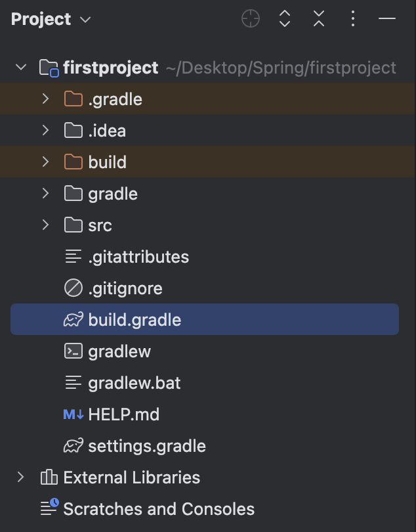Click the Select Opened File crosshair icon
The image size is (416, 532).
coord(251,18)
